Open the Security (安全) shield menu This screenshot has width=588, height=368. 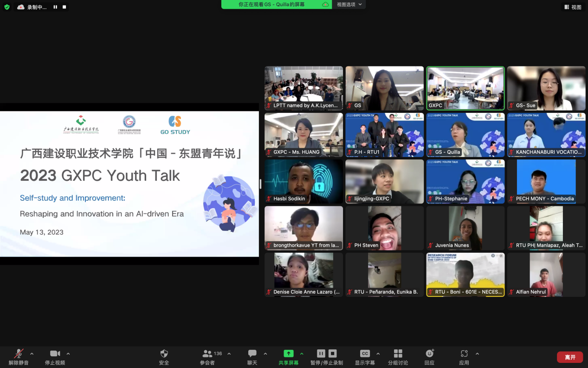[x=164, y=354]
